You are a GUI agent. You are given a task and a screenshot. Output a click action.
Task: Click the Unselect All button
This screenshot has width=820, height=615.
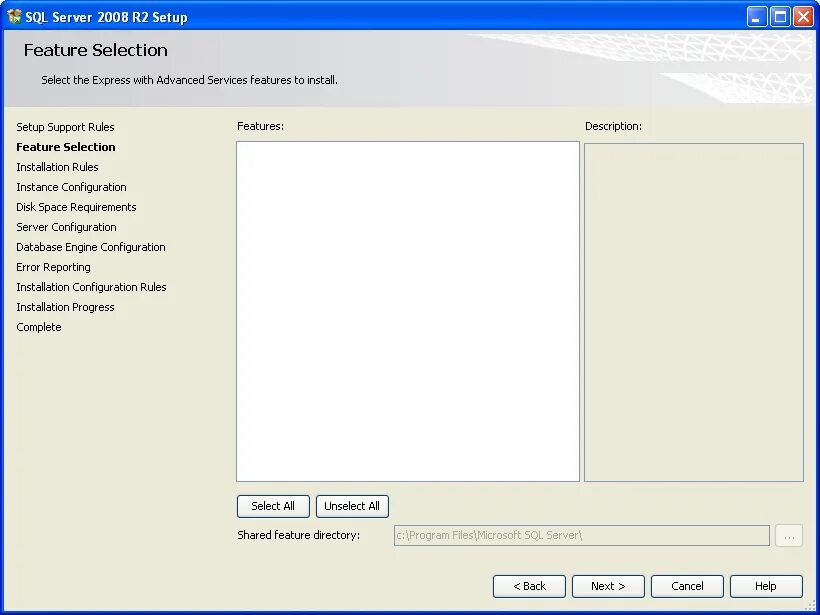352,506
